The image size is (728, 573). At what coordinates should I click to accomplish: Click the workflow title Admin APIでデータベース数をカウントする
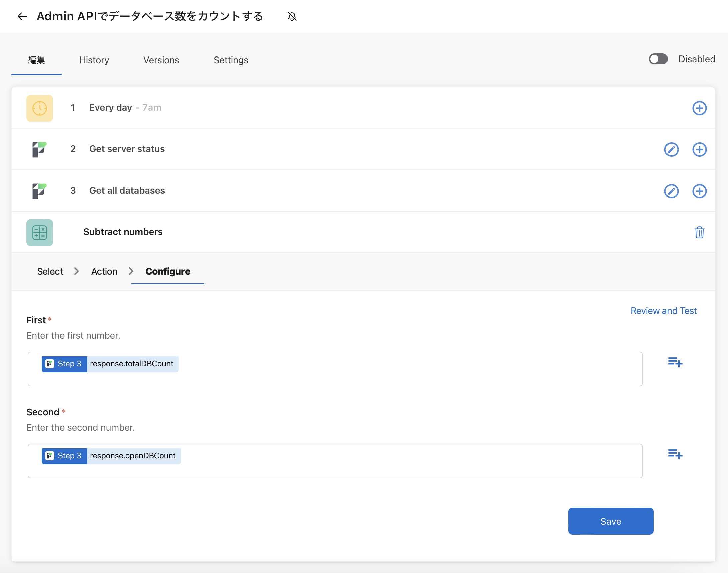150,16
